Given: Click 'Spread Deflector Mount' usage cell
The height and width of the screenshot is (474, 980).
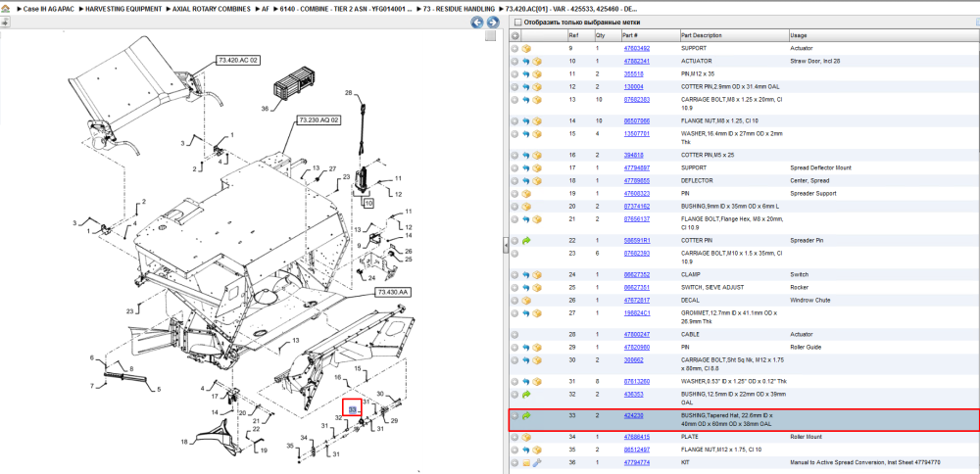Looking at the screenshot, I should 820,167.
